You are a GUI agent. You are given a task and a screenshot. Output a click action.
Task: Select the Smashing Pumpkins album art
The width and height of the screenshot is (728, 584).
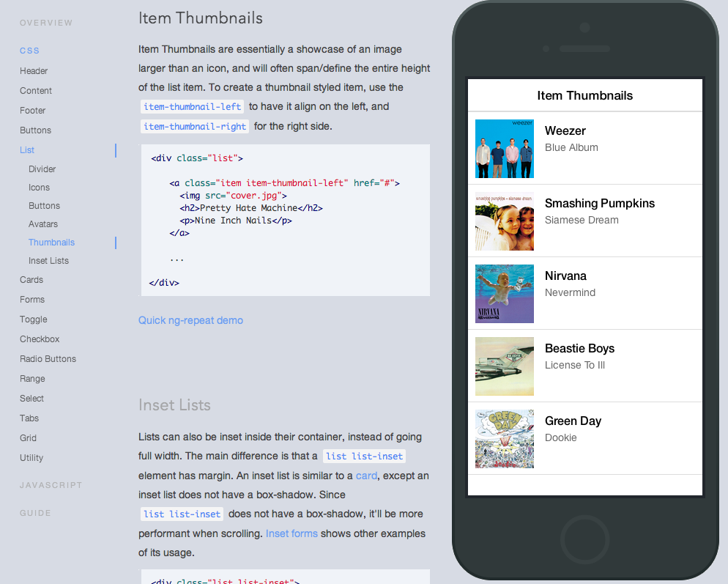[x=504, y=221]
